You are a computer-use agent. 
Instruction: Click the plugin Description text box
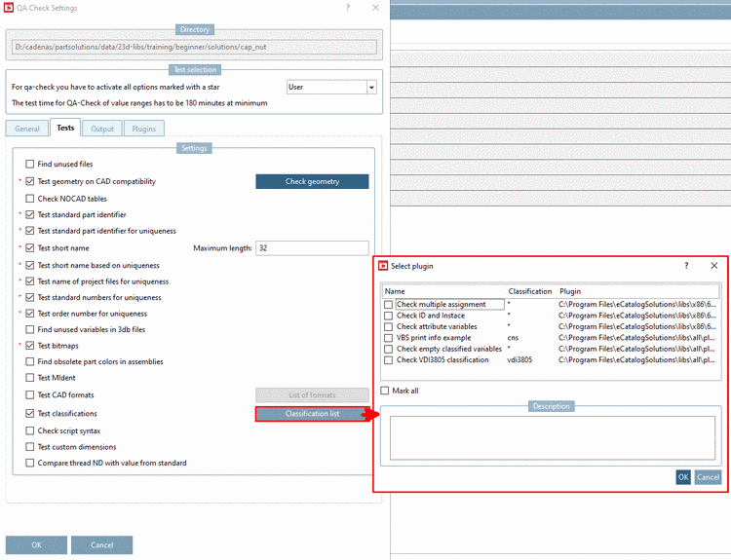553,438
